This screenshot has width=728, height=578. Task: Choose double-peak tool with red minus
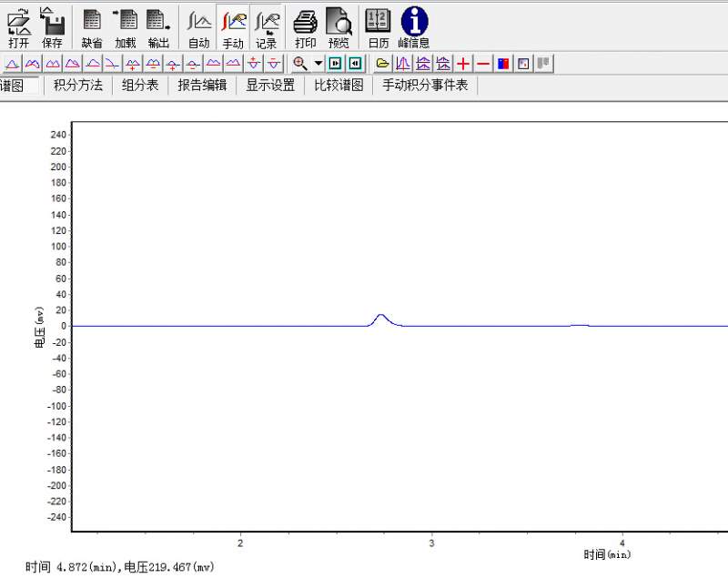pyautogui.click(x=153, y=64)
